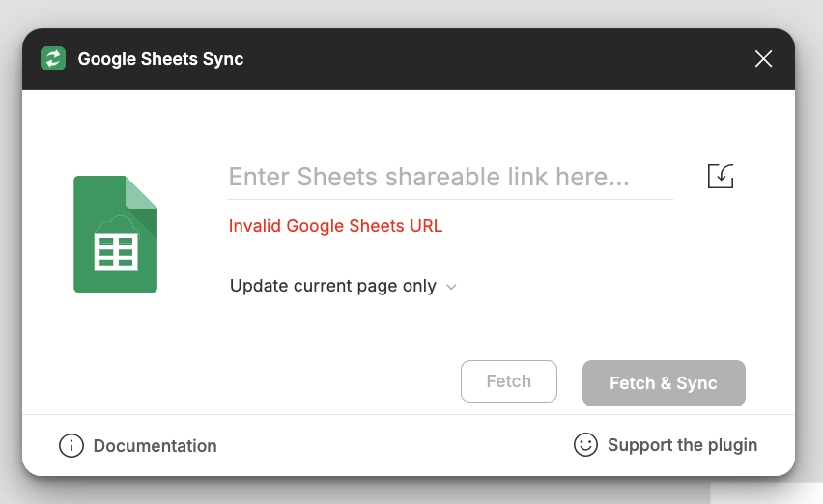Close the Google Sheets Sync dialog
Screen dimensions: 823x504
pyautogui.click(x=763, y=59)
